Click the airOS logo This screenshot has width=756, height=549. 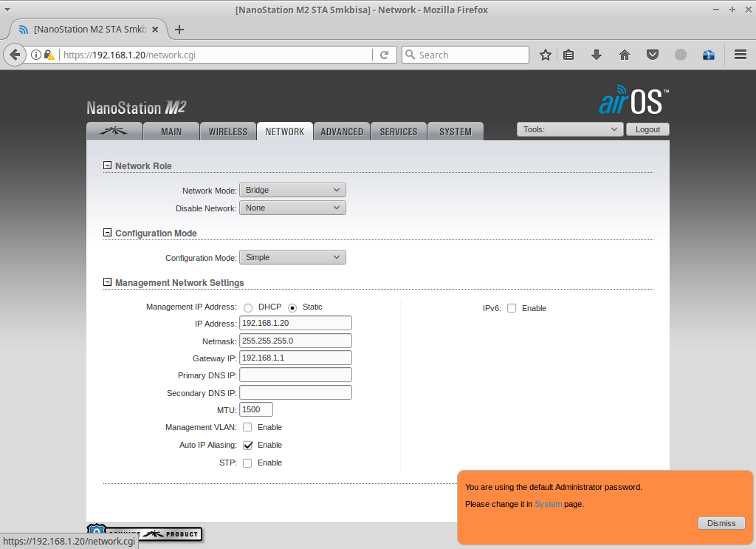point(633,100)
